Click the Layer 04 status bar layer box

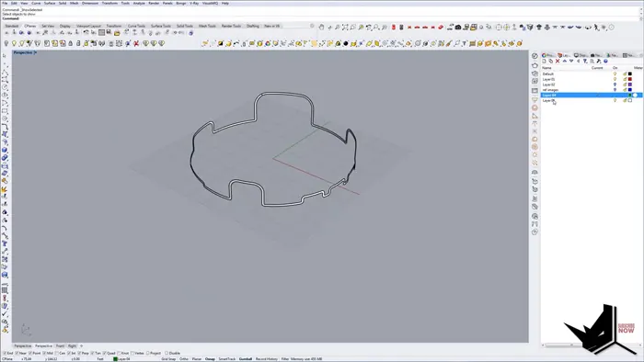coord(122,359)
